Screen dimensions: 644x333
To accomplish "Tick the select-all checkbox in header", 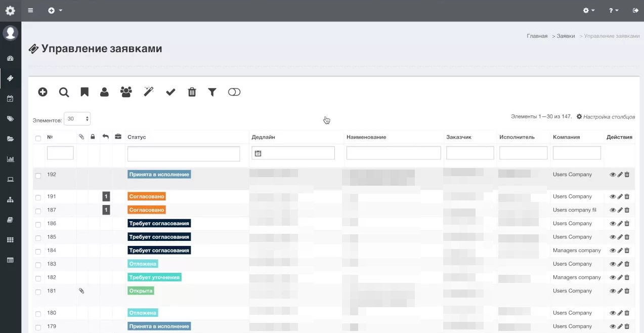I will [38, 138].
